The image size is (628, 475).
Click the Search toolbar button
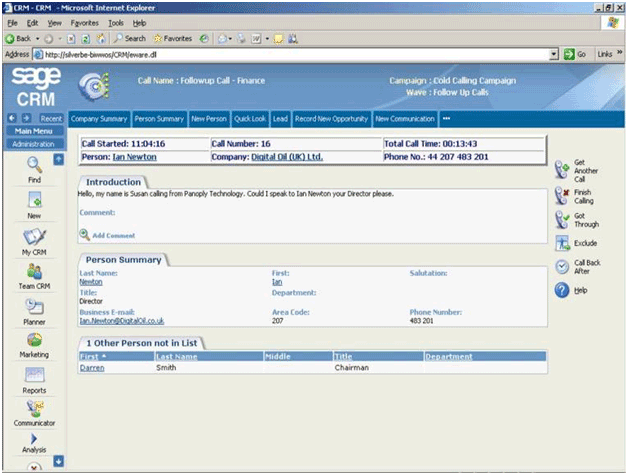[x=129, y=38]
